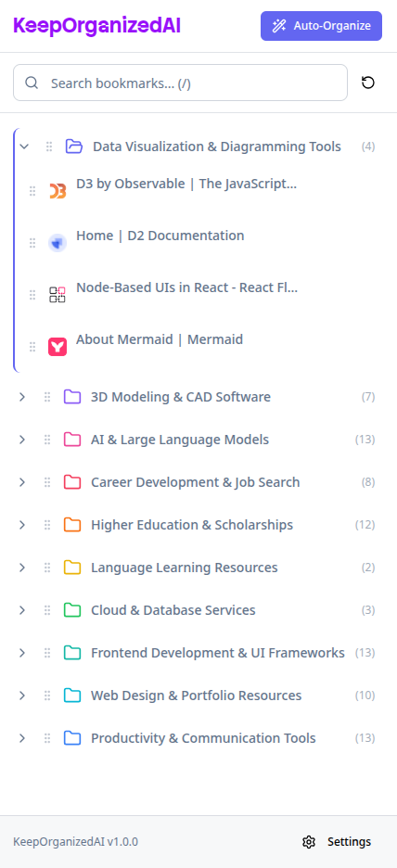Expand 3D Modeling & CAD Software chevron

pyautogui.click(x=22, y=397)
